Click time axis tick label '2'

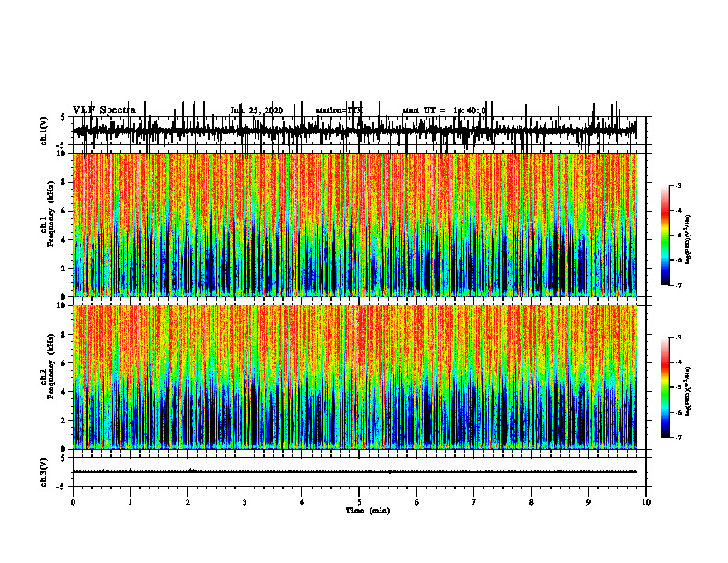tap(188, 502)
